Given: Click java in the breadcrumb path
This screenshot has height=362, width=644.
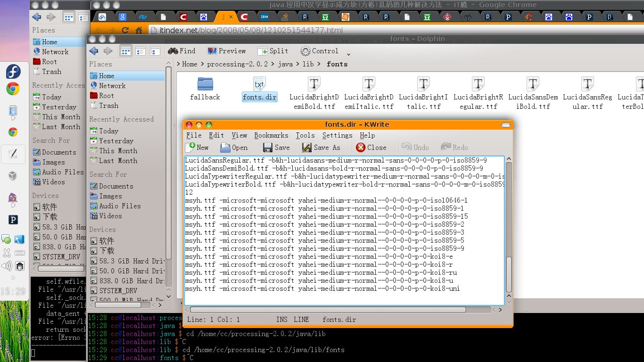Looking at the screenshot, I should tap(285, 64).
